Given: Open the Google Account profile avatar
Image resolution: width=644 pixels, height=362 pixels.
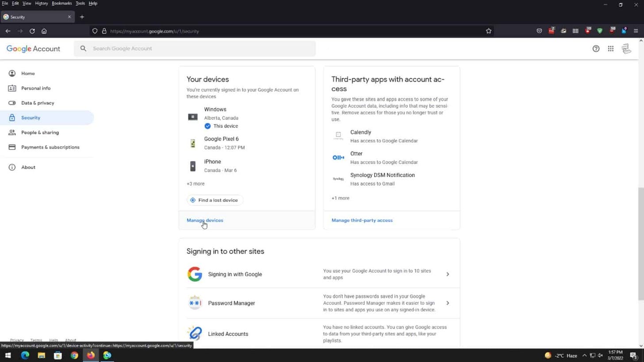Looking at the screenshot, I should 626,49.
